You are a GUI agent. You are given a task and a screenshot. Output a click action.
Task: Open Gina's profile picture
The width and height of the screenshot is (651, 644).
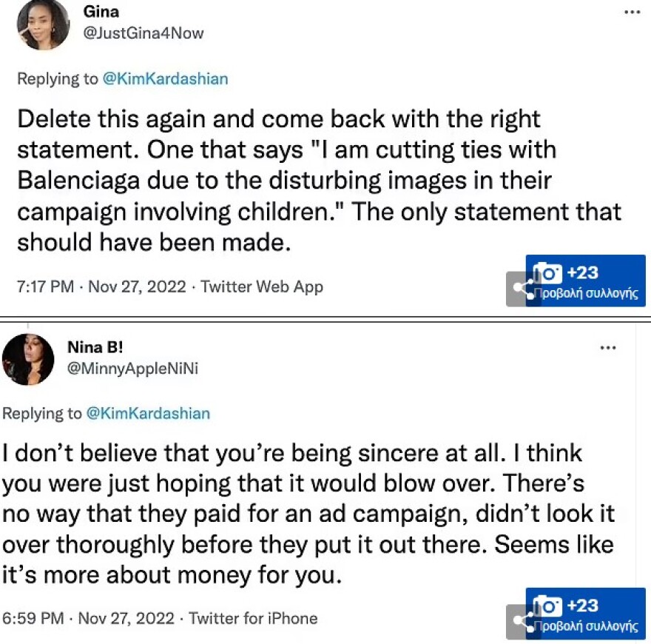tap(43, 24)
